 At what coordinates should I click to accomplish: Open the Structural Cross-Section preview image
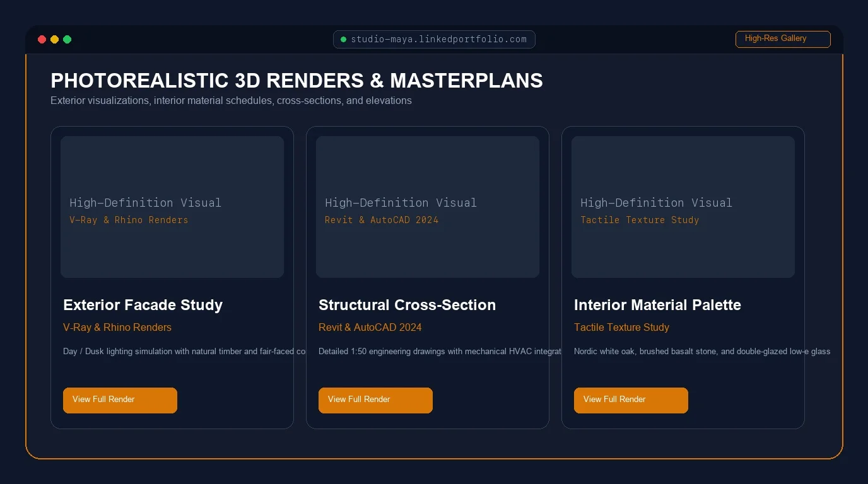coord(428,207)
